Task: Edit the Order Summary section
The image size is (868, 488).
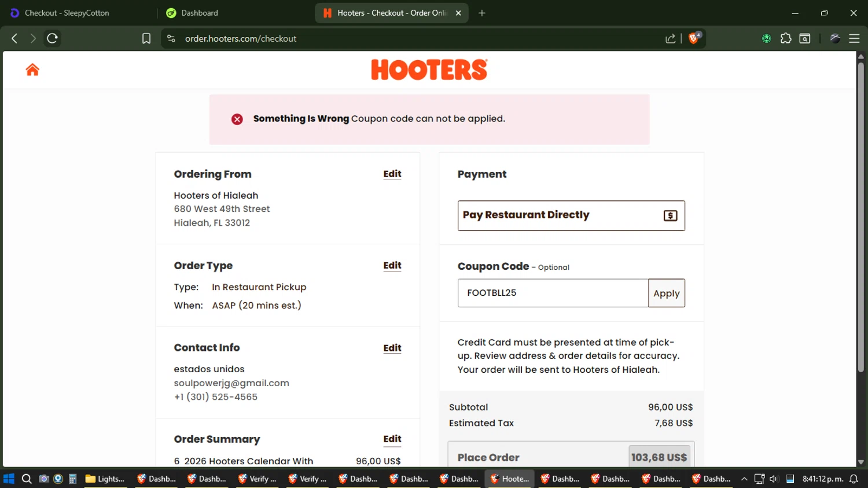Action: tap(392, 439)
